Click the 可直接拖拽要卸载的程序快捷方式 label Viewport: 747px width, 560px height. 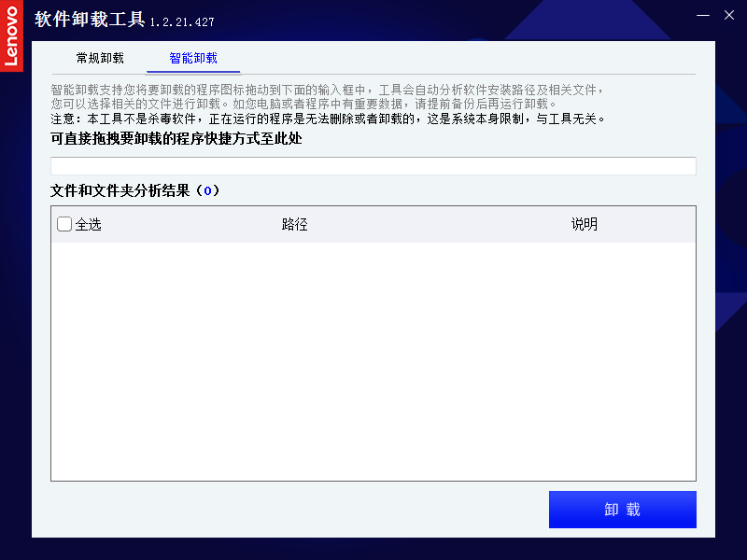point(176,139)
